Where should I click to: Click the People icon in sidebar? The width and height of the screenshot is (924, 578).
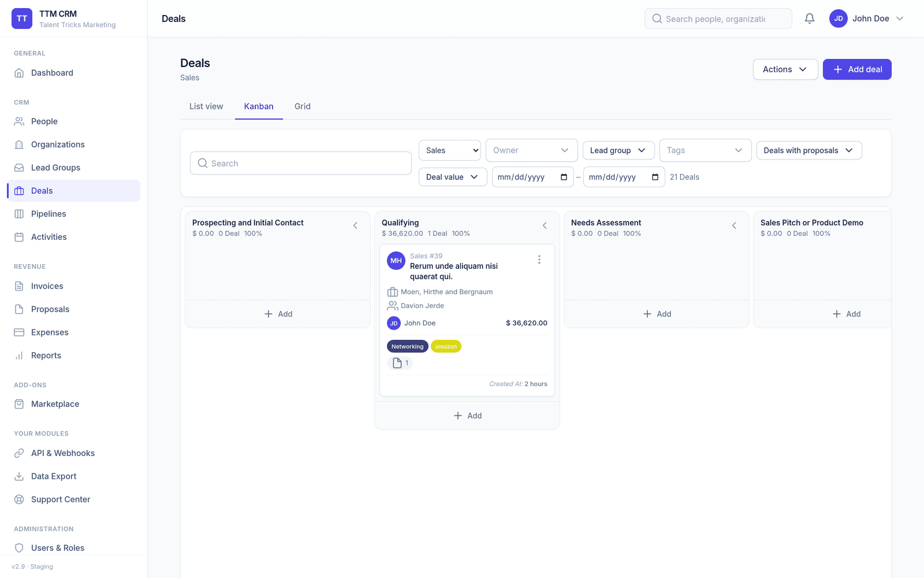pos(19,121)
